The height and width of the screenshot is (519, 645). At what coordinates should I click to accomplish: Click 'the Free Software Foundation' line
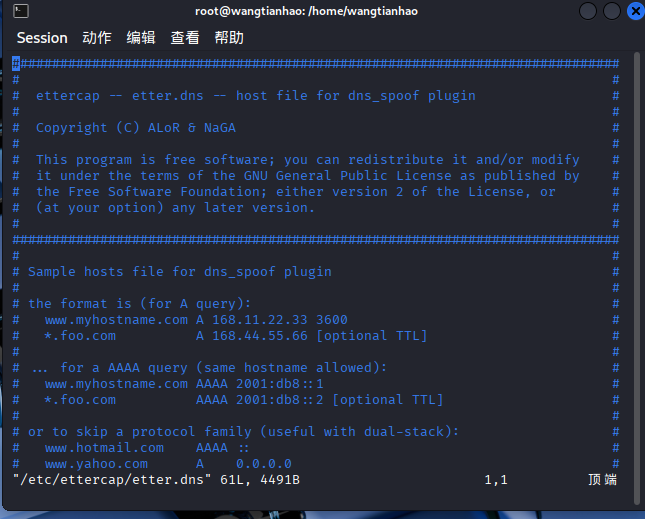[296, 192]
